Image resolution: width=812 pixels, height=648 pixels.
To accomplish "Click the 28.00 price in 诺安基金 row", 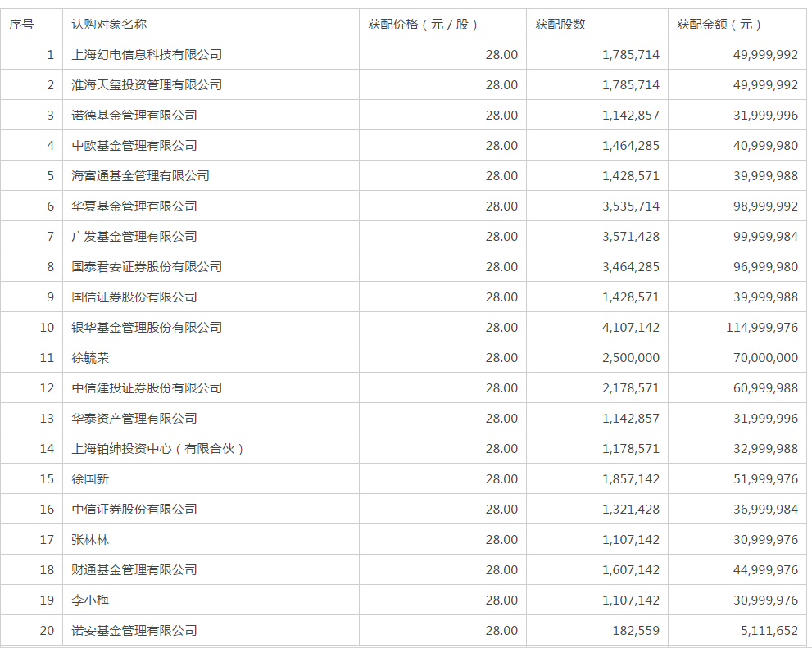I will point(501,631).
